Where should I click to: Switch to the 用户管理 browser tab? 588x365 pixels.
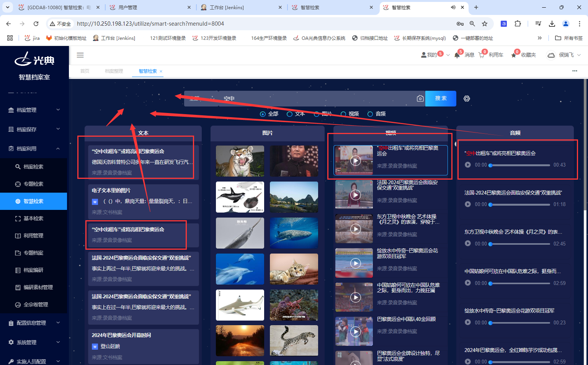150,7
